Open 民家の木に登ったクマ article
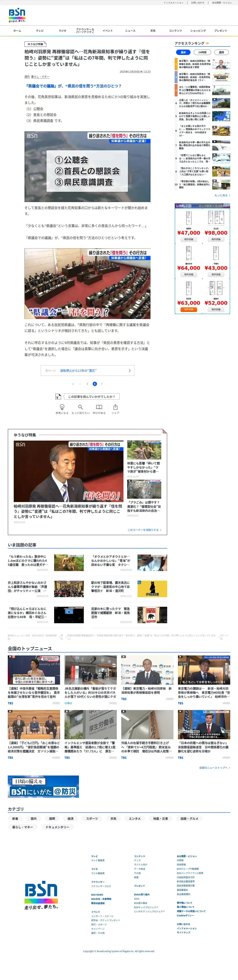 (x=129, y=615)
